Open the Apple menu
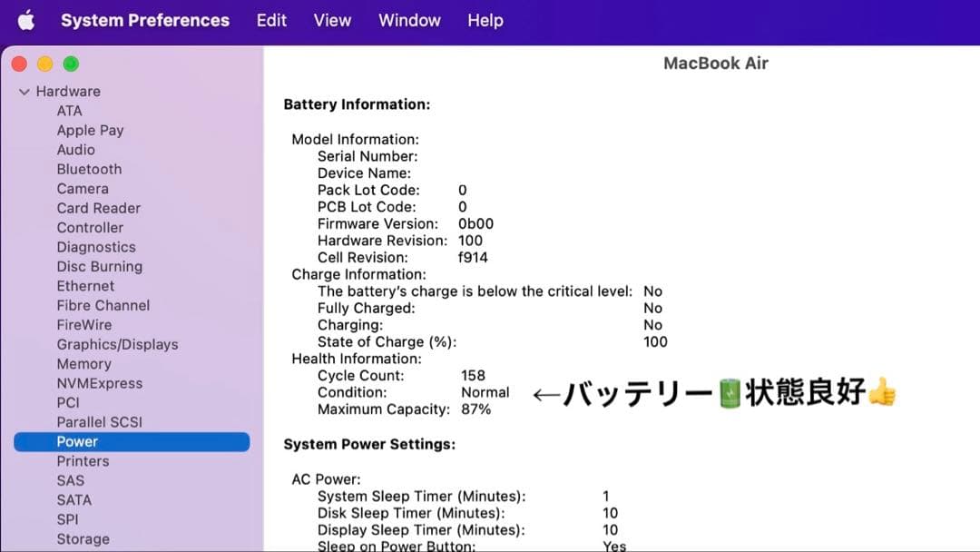The width and height of the screenshot is (980, 552). coord(25,20)
